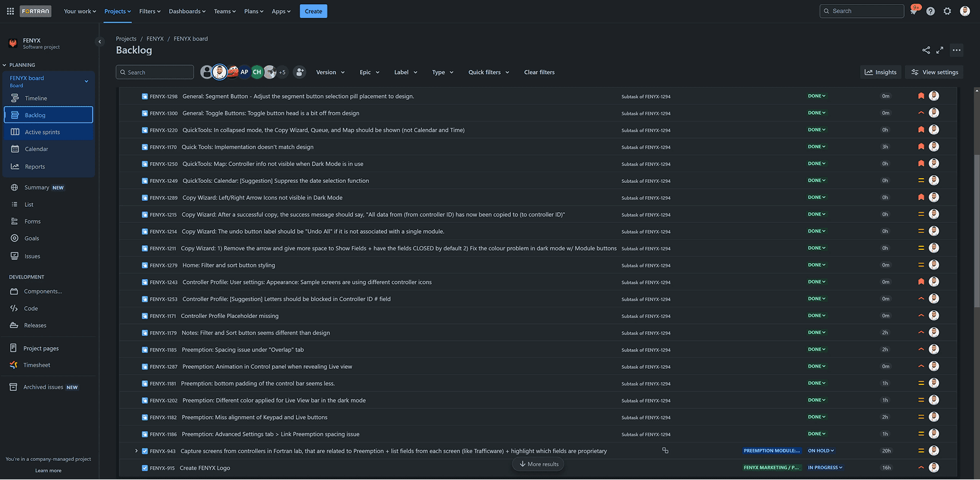Open IN PROGRESS status dropdown on FENYX-915

tap(825, 467)
